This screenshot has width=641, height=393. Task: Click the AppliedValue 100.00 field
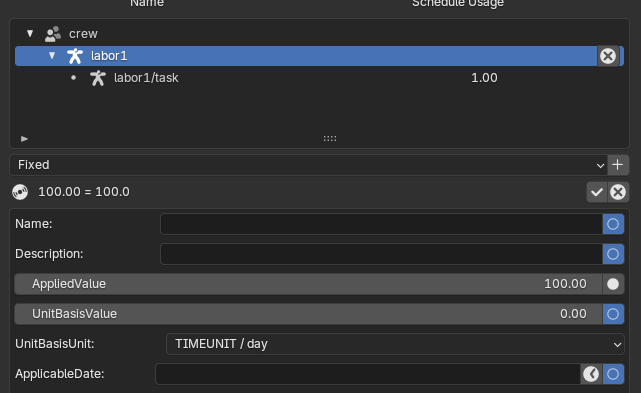click(x=308, y=284)
